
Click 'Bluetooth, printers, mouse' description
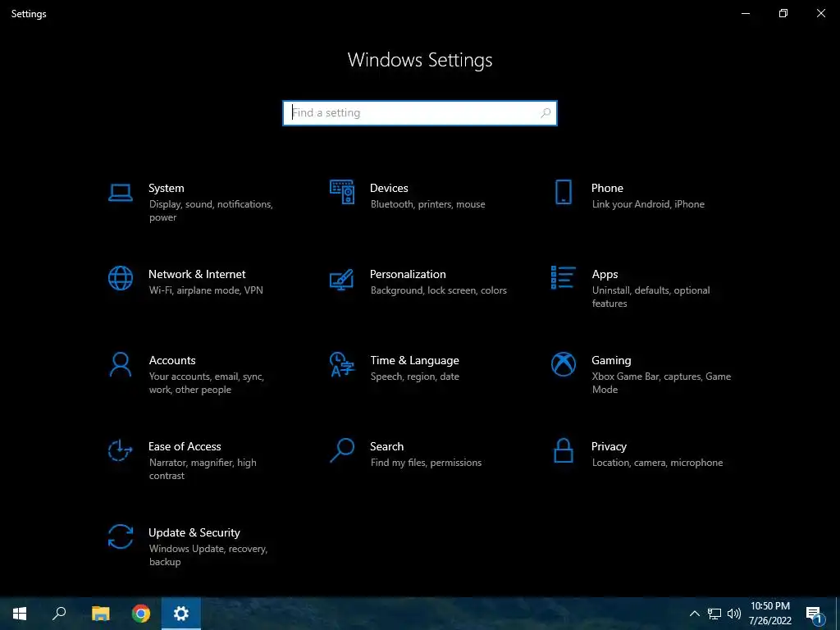[x=427, y=204]
